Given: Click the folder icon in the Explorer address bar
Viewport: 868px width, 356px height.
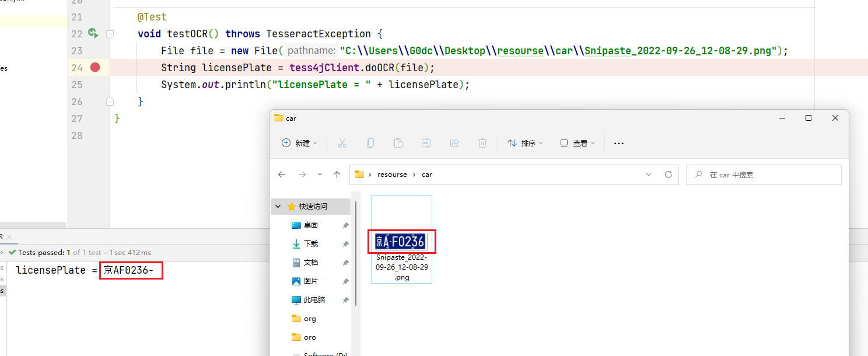Looking at the screenshot, I should coord(359,174).
